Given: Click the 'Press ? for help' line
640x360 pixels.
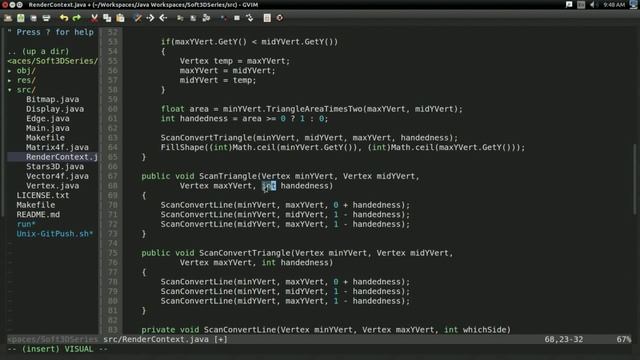Looking at the screenshot, I should click(x=51, y=32).
